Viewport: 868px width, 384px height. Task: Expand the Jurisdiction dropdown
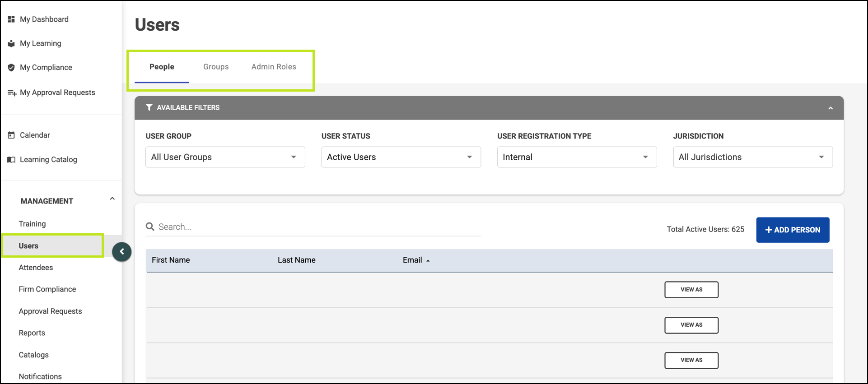coord(752,157)
